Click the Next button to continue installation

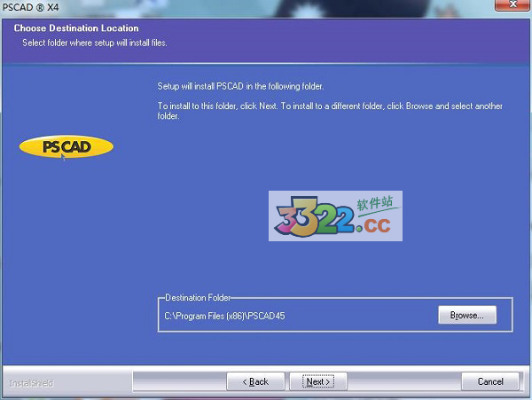coord(318,381)
